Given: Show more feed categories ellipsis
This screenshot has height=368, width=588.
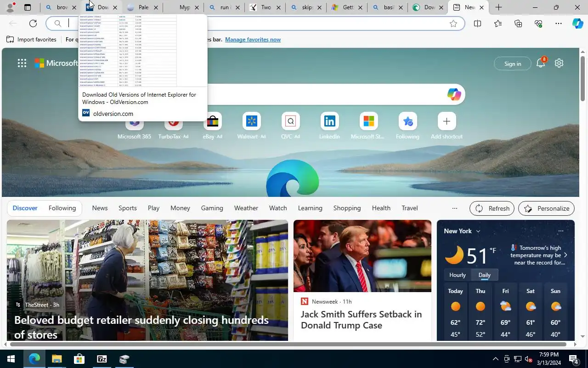Looking at the screenshot, I should pos(454,208).
